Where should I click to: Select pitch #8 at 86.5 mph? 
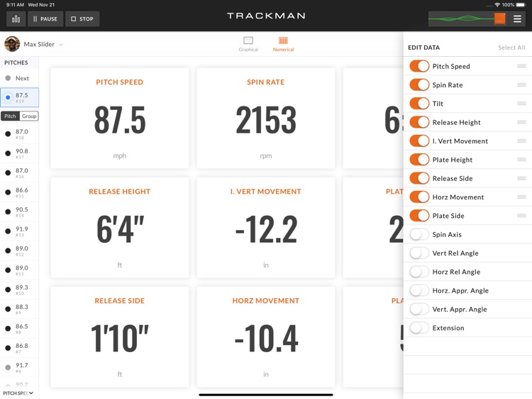pos(19,329)
